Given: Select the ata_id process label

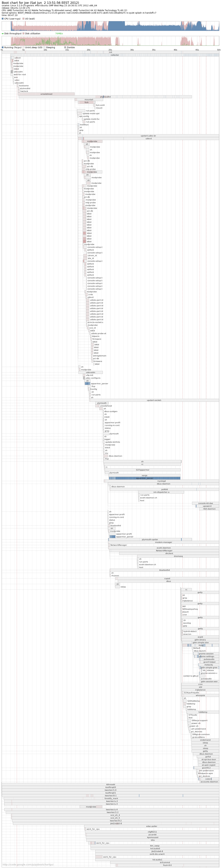Looking at the screenshot, I should coord(91,258).
